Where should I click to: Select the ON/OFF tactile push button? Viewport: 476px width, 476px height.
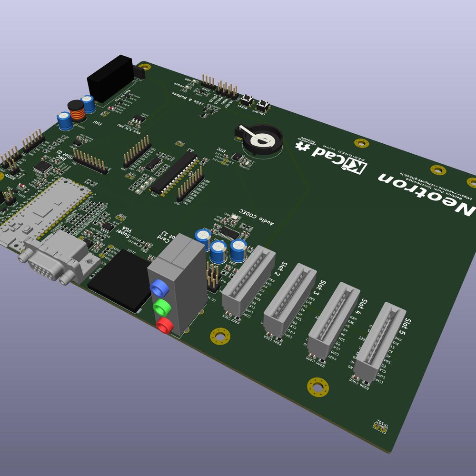[263, 105]
